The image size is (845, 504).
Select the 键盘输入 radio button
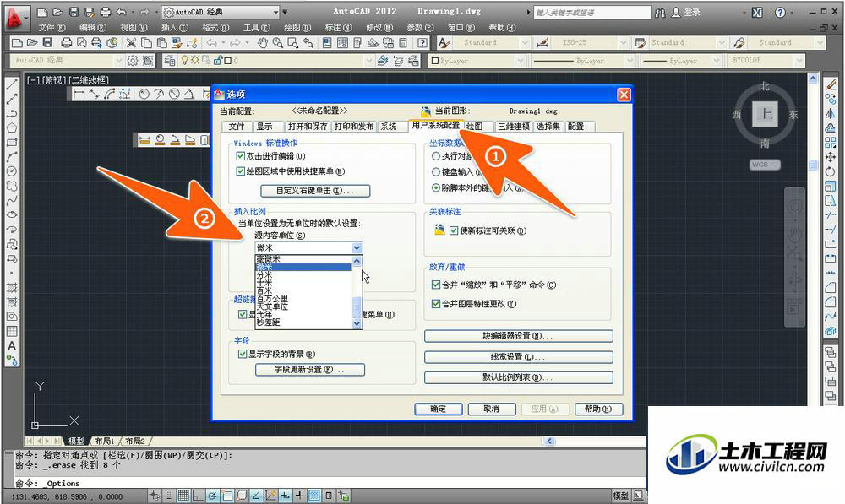[x=436, y=171]
